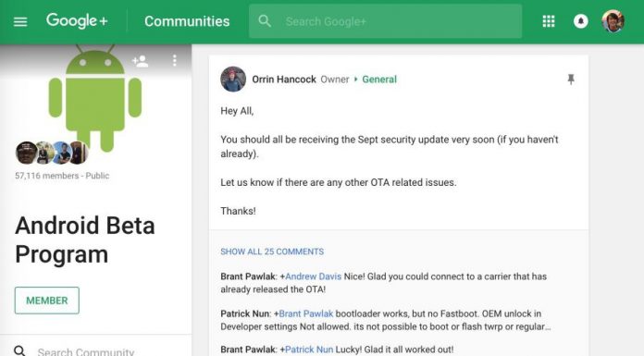The width and height of the screenshot is (644, 356).
Task: Click the invite people icon
Action: click(140, 61)
